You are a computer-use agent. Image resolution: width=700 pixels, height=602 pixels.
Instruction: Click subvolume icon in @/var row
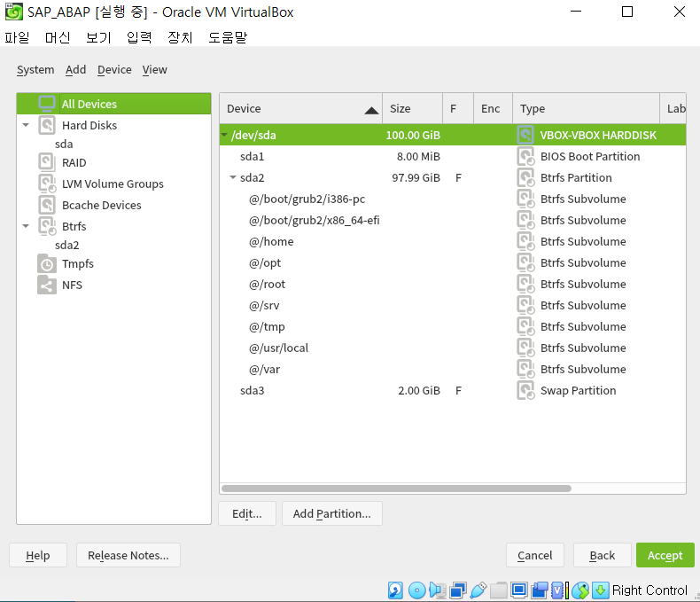(x=525, y=370)
